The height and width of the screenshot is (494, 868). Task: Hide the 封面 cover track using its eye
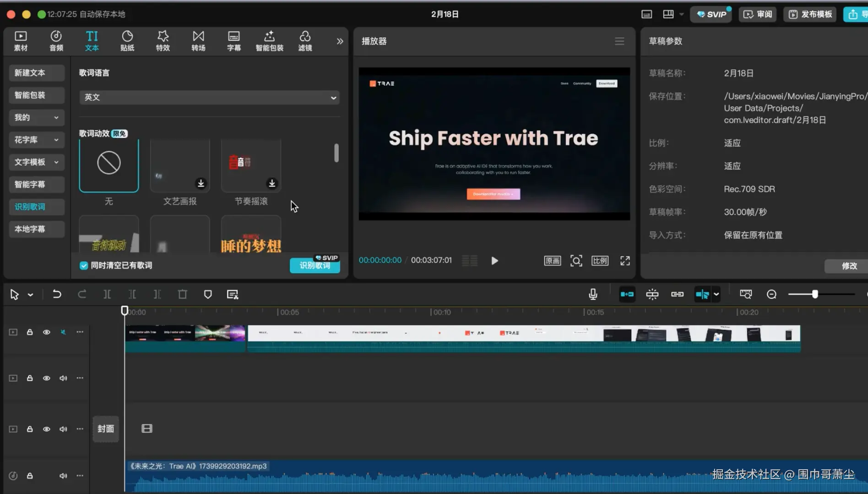[47, 429]
